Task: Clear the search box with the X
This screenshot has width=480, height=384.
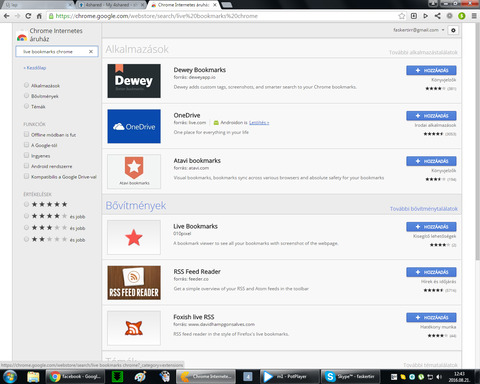Action: tap(91, 52)
